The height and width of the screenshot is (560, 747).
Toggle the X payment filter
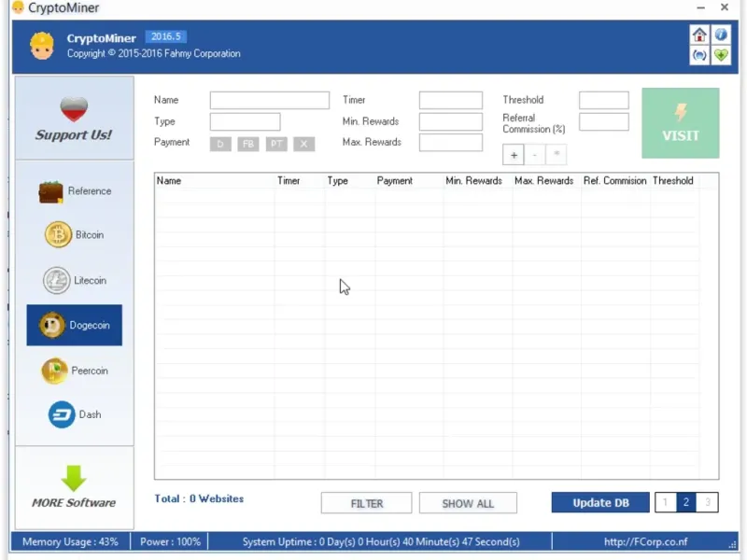point(304,144)
